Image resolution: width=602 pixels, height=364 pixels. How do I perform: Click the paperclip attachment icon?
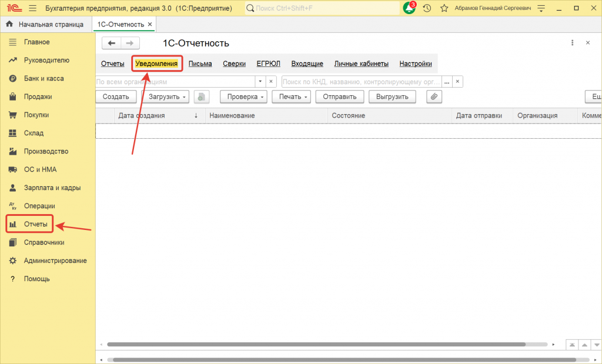click(x=434, y=96)
